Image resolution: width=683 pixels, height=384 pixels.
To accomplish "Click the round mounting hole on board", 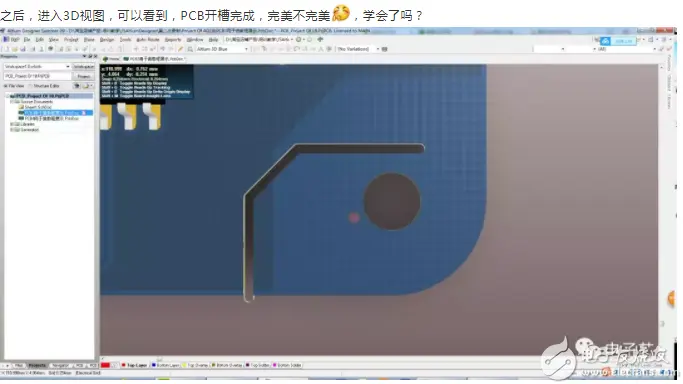I will (392, 201).
